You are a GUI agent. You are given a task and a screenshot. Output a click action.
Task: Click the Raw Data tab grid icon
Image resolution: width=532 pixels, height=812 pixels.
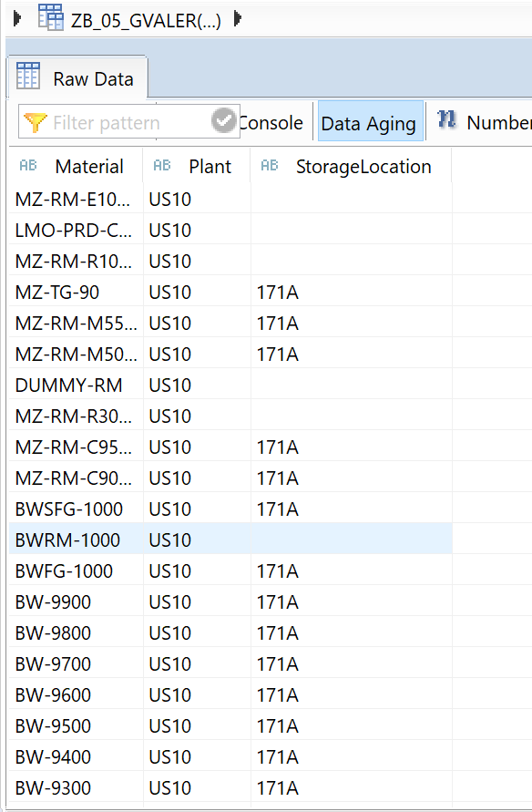(28, 77)
